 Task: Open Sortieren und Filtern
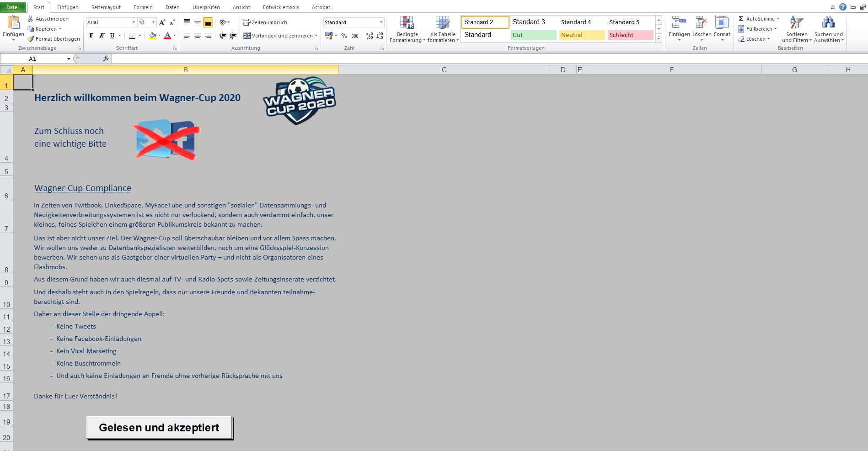click(797, 29)
